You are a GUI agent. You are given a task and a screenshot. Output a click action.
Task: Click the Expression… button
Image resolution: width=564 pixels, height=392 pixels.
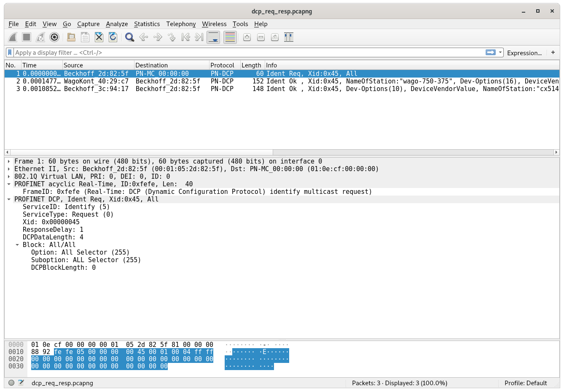click(x=524, y=53)
